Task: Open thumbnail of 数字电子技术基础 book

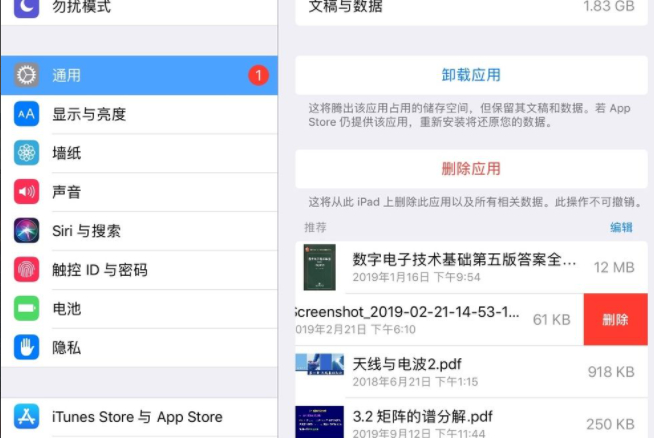Action: (319, 267)
